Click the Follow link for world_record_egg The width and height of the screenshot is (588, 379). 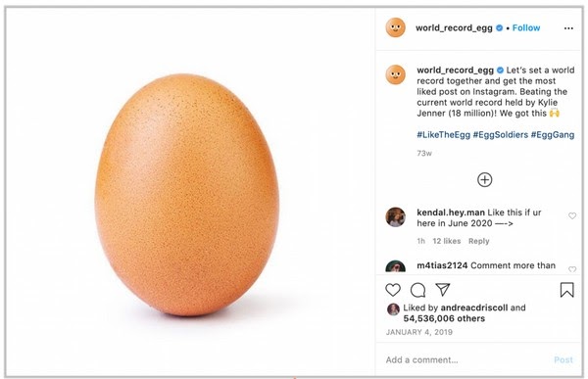point(526,27)
